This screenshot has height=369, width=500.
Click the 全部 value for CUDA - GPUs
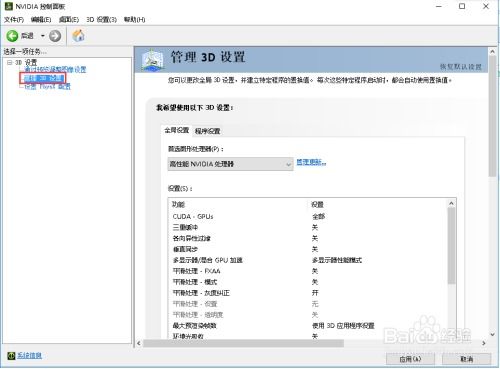tap(318, 216)
